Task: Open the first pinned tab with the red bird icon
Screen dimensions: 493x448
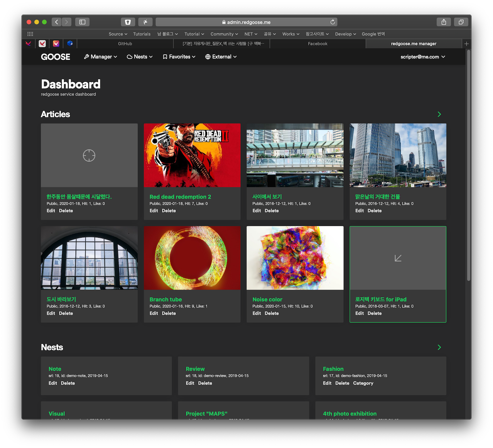Action: [28, 44]
